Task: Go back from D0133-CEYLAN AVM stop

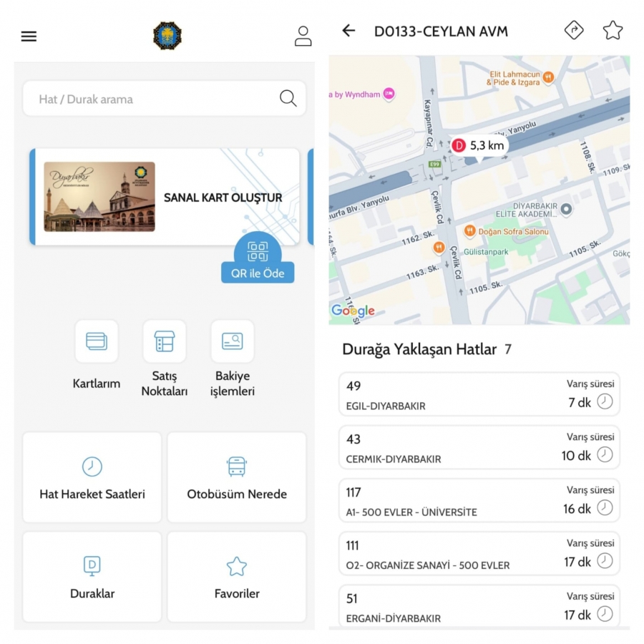Action: tap(348, 31)
